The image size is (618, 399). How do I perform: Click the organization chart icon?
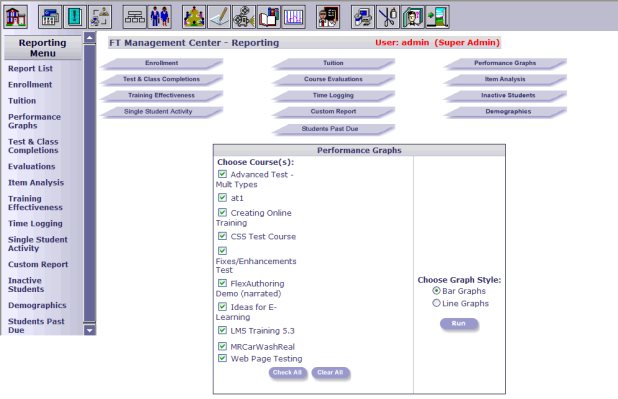[134, 17]
